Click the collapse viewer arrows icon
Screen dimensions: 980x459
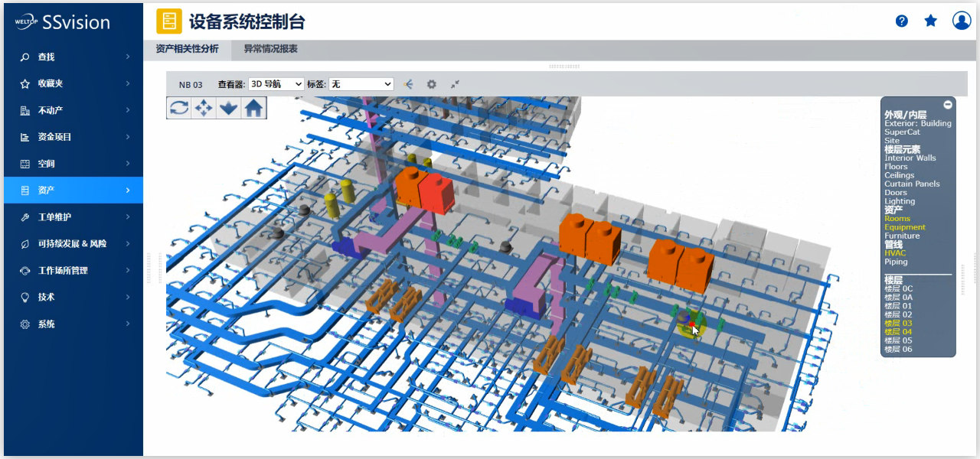pos(455,84)
